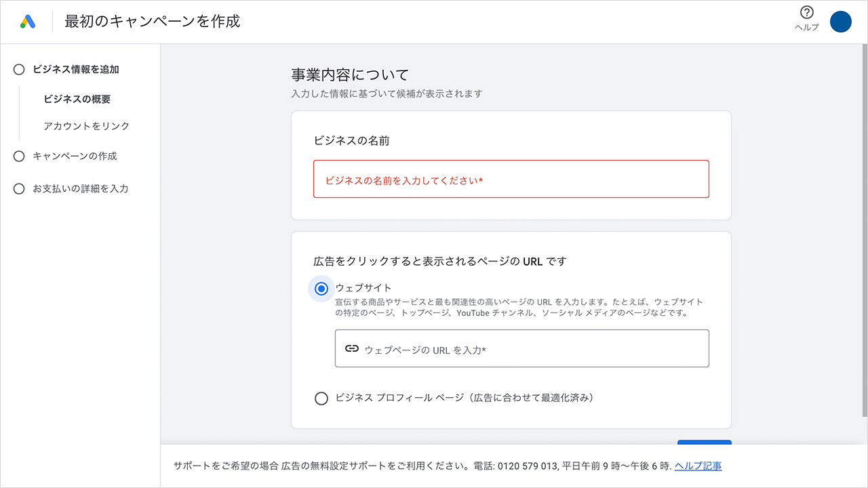Click 広告をクリックすると表示されるページの URL です text
Image resolution: width=868 pixels, height=488 pixels.
tap(439, 261)
